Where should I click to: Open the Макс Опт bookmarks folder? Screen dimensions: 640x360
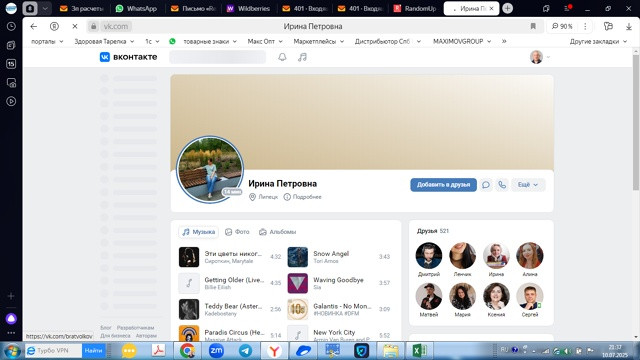pos(265,41)
